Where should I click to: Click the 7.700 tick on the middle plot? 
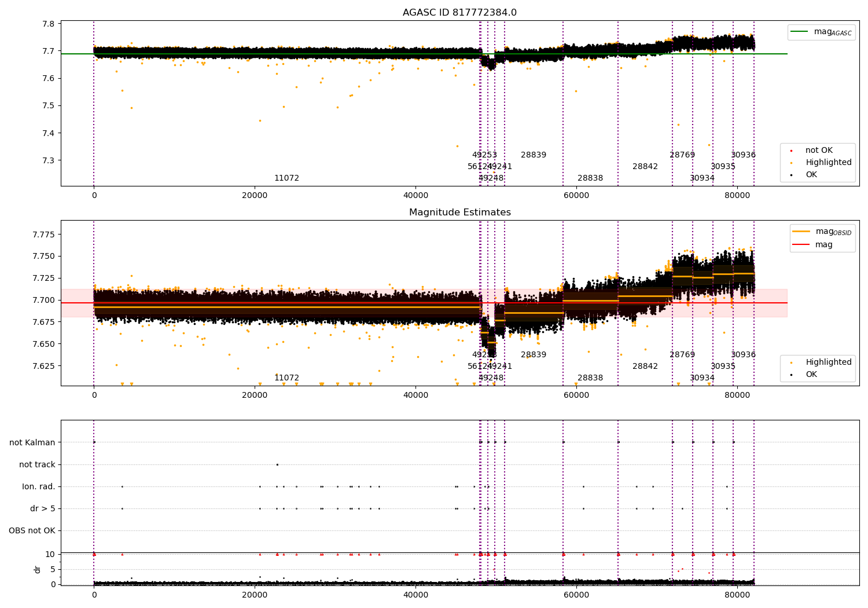(43, 300)
